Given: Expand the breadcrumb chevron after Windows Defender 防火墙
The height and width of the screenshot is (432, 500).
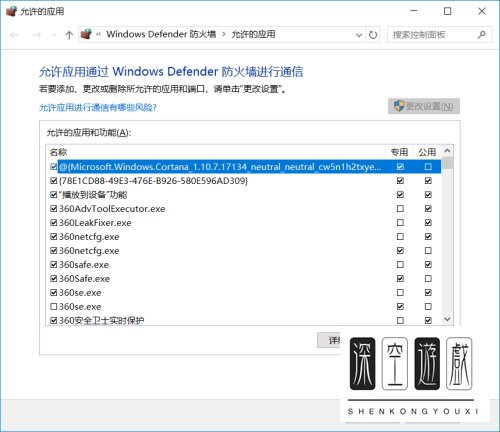Looking at the screenshot, I should point(224,34).
